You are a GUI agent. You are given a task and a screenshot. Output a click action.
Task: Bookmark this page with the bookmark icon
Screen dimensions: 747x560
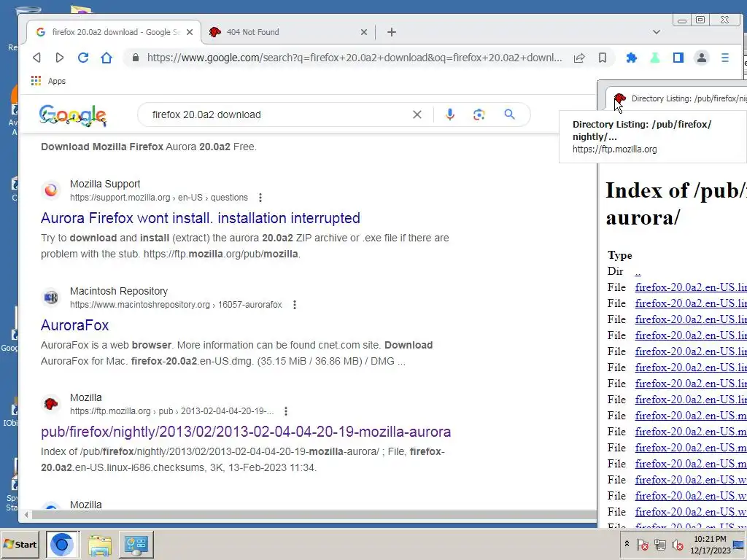[603, 58]
